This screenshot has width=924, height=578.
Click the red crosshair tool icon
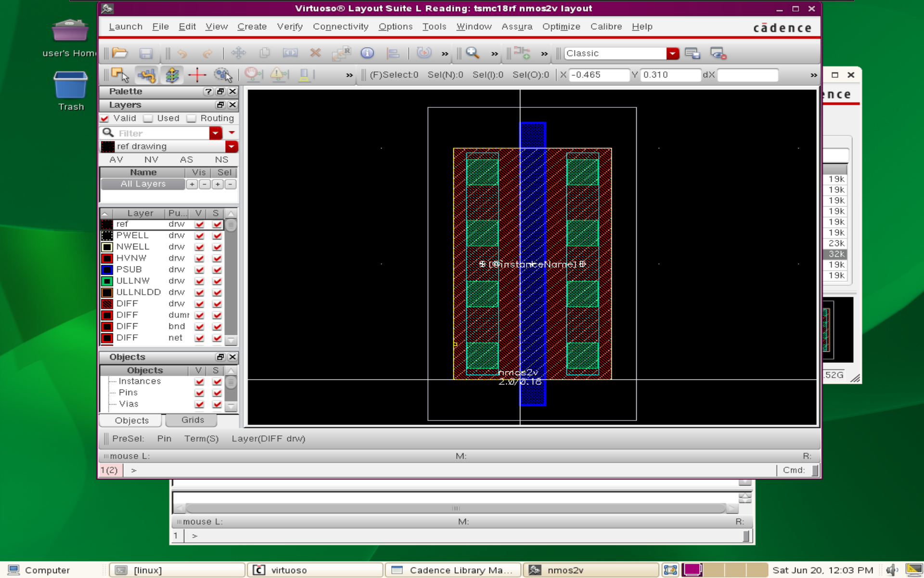coord(197,75)
